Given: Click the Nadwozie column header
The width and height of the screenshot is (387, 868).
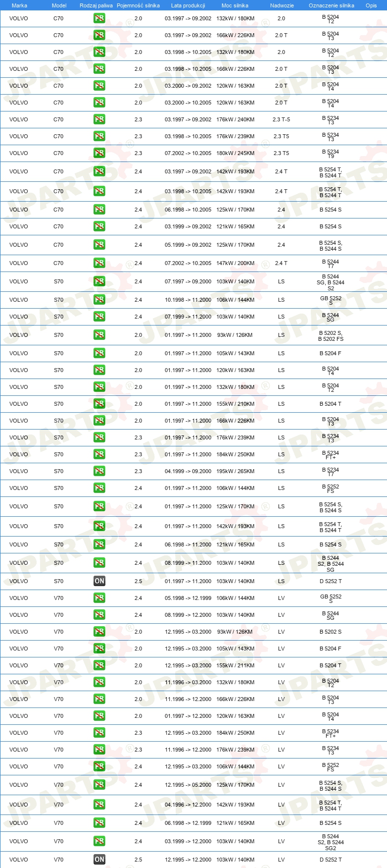Looking at the screenshot, I should point(282,5).
